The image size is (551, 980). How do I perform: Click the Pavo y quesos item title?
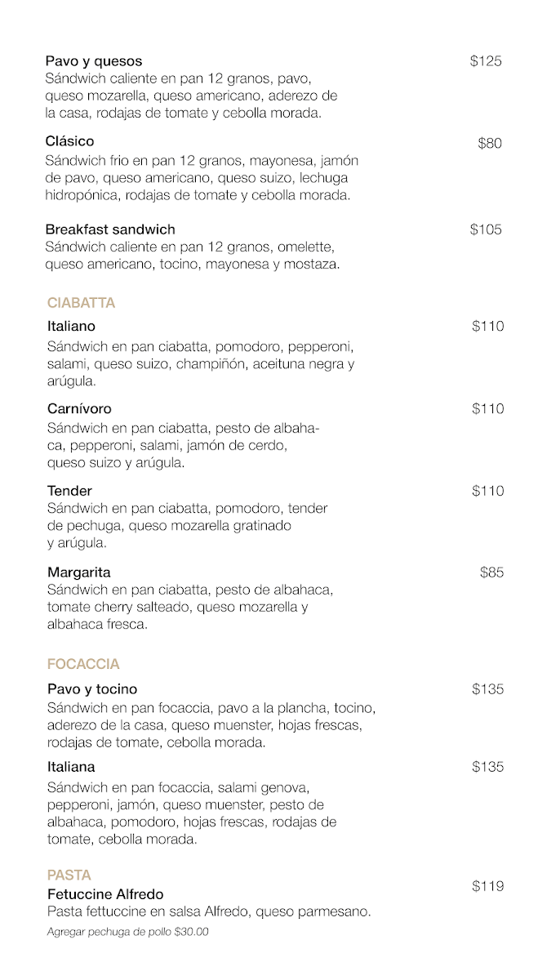(x=94, y=61)
